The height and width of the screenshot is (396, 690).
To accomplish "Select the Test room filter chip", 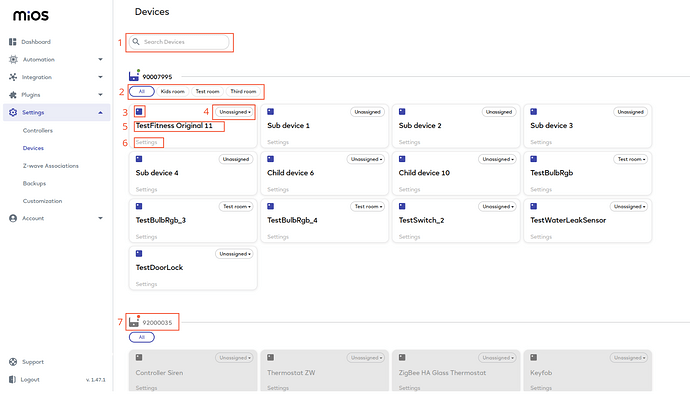I will (207, 92).
